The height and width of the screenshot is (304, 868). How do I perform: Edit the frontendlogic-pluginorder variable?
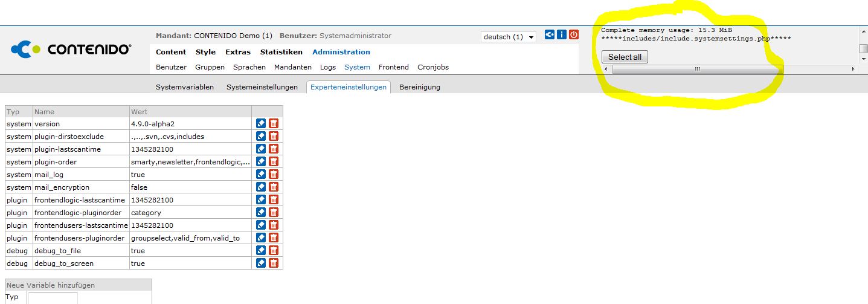(x=261, y=212)
